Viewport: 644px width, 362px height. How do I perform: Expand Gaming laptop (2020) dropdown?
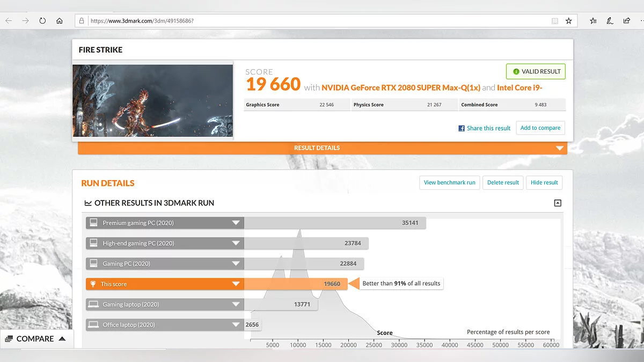point(235,305)
